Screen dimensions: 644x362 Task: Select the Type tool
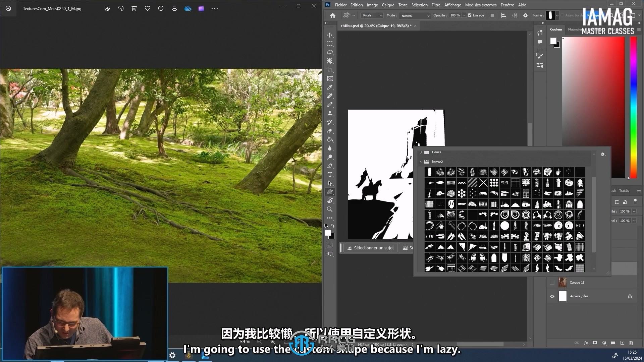(330, 174)
